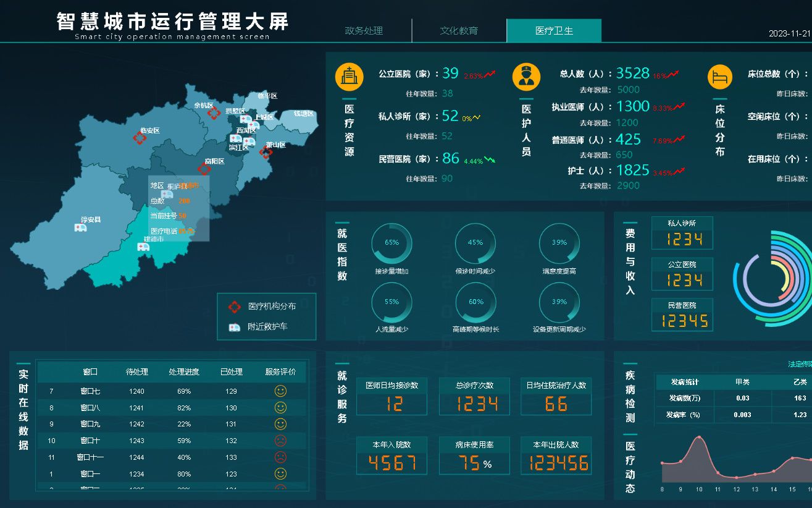Image resolution: width=812 pixels, height=508 pixels.
Task: Click the yellow trend arrow beside 私人诊所 0%
Action: pyautogui.click(x=476, y=117)
